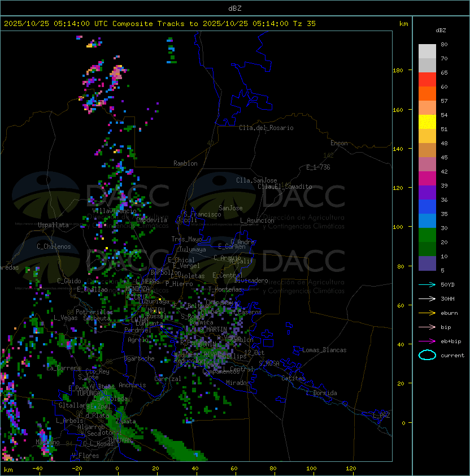Click the 'Lomas_Blancas' map label

(324, 350)
